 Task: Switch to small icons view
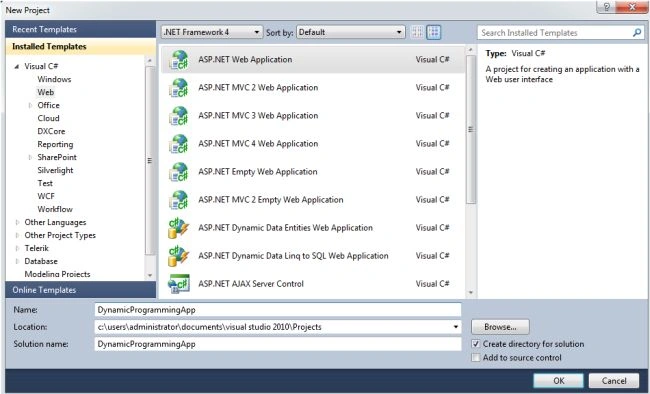click(x=417, y=32)
